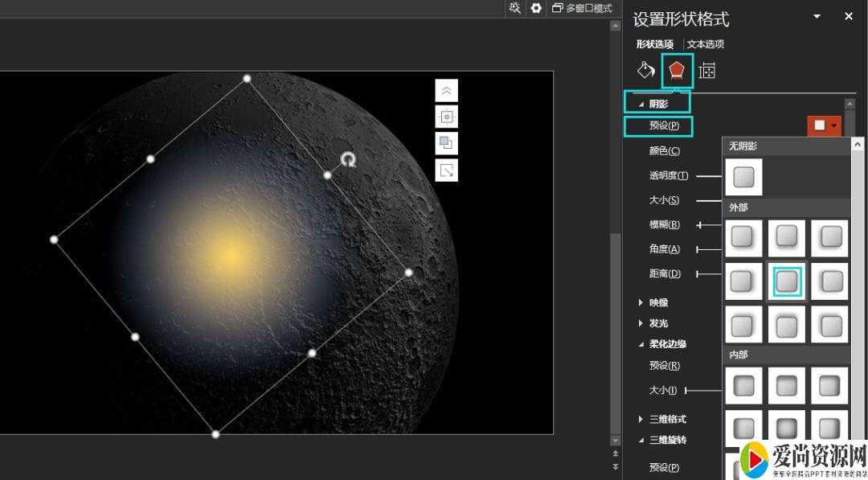
Task: Click the double-chevron collapse icon on canvas
Action: click(x=447, y=91)
